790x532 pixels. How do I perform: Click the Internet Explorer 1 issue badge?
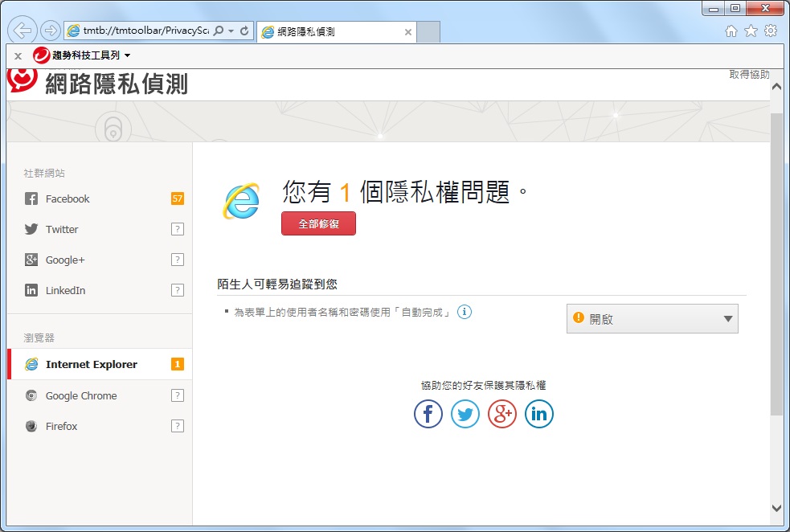pyautogui.click(x=178, y=364)
